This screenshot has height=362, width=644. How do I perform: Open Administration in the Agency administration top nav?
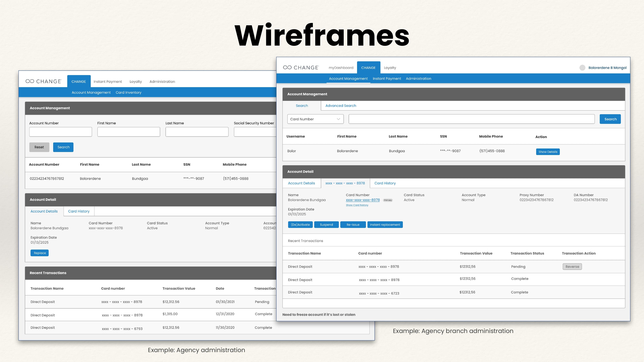(x=162, y=81)
